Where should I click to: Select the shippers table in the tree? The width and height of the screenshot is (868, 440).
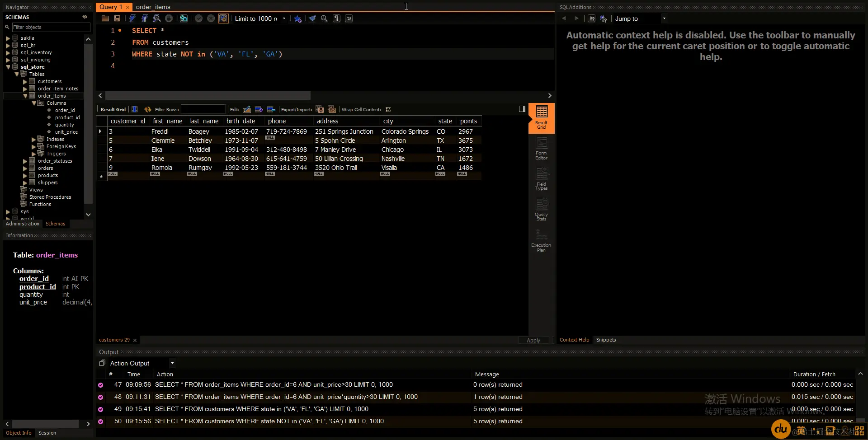click(47, 183)
